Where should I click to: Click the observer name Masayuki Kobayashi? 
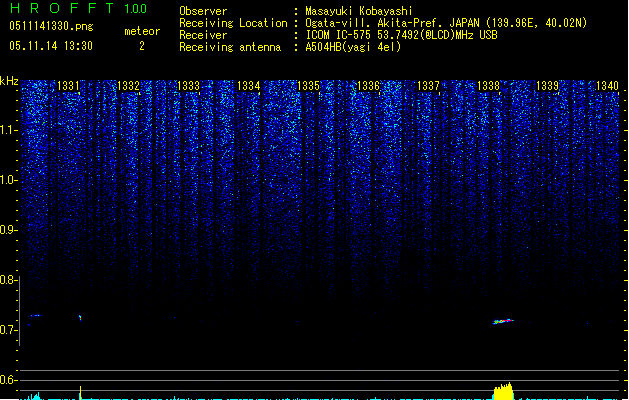pyautogui.click(x=359, y=11)
